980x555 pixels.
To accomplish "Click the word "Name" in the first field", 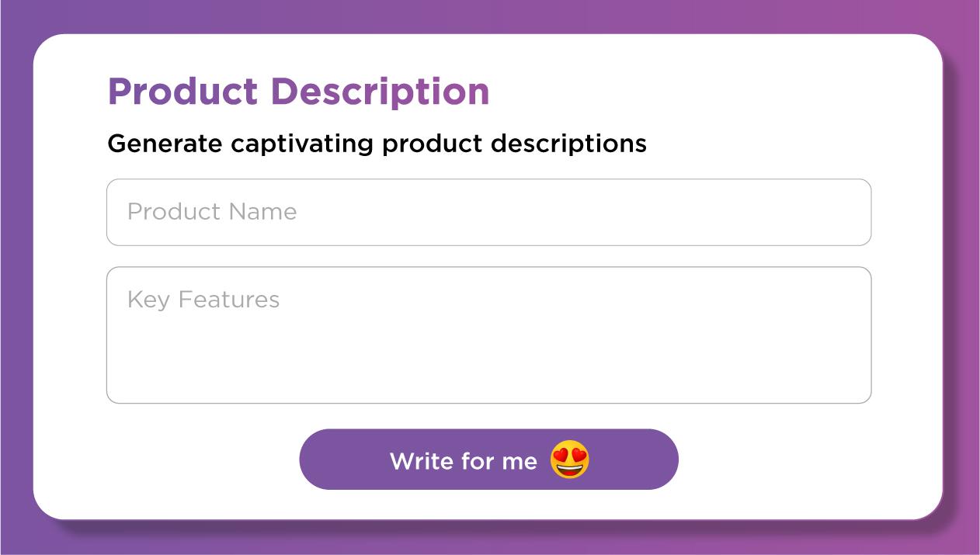I will 262,212.
